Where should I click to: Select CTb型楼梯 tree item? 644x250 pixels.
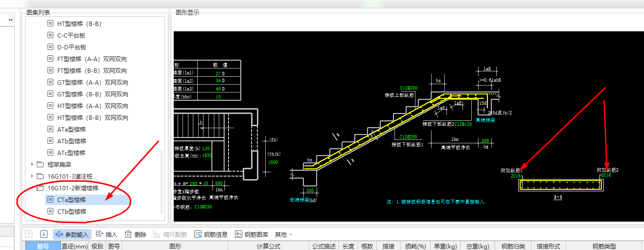point(71,211)
